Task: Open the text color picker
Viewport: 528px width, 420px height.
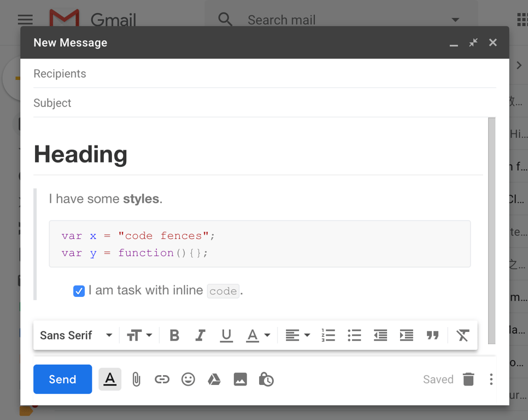Action: coord(258,335)
